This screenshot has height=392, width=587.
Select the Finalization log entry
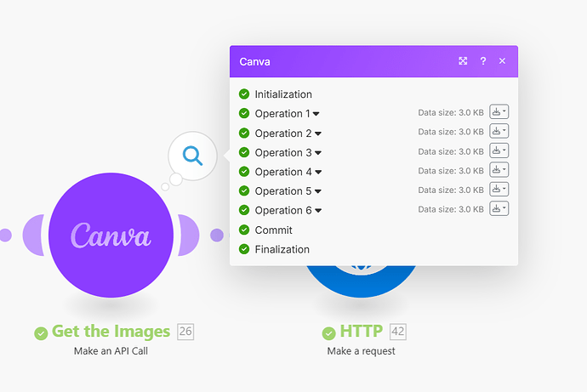pos(282,249)
